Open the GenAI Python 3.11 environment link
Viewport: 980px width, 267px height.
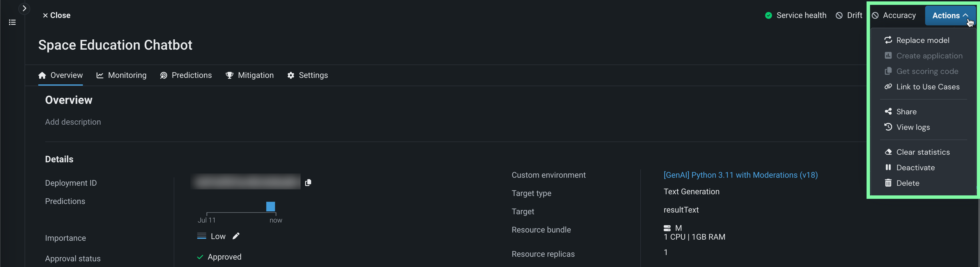pyautogui.click(x=740, y=175)
